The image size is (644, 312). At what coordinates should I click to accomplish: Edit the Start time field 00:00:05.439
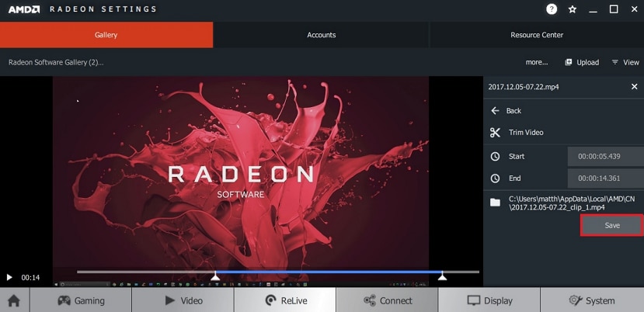click(606, 157)
